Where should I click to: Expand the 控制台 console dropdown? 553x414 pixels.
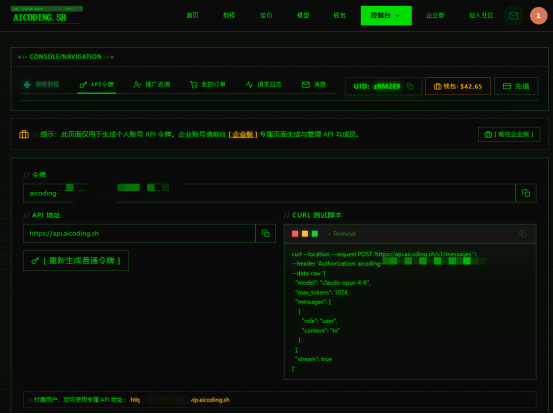point(386,16)
